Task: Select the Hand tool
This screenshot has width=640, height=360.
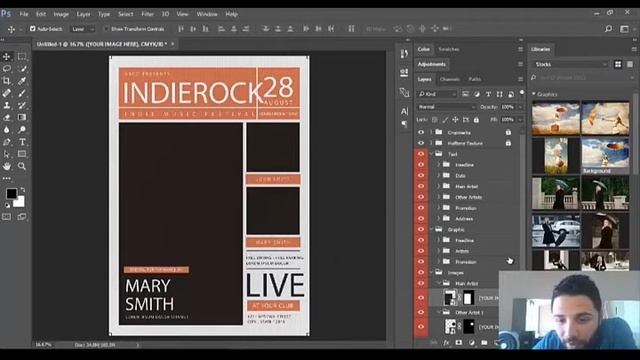Action: (x=7, y=166)
